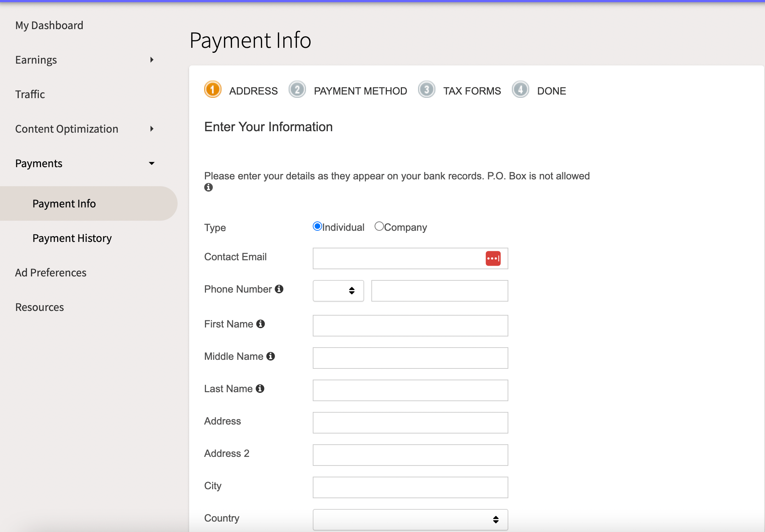Screen dimensions: 765x532
Task: Collapse the Payments section in the sidebar
Action: tap(152, 163)
